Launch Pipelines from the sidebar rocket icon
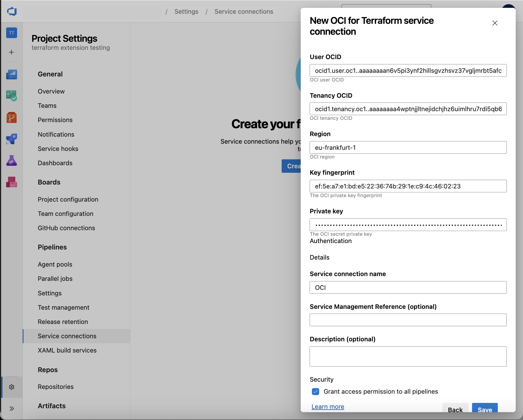The width and height of the screenshot is (523, 420). (11, 139)
